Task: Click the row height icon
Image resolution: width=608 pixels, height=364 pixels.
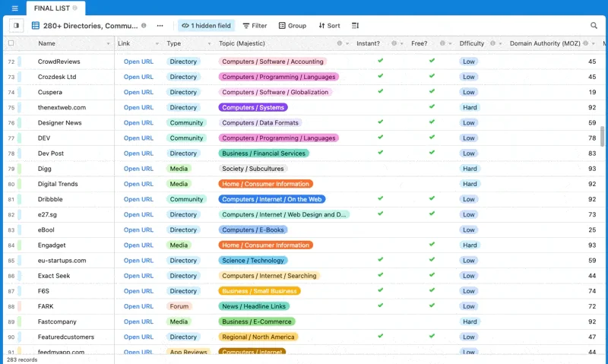Action: point(355,26)
